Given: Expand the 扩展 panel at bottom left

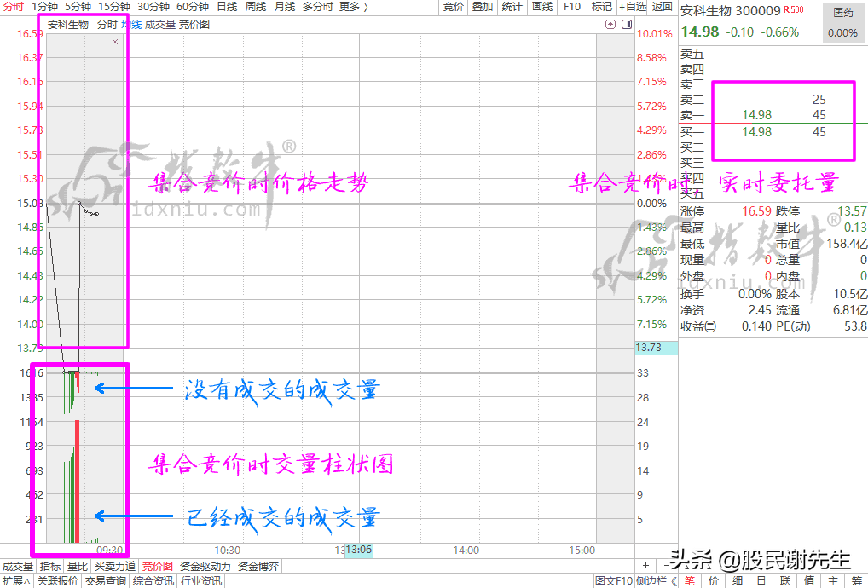Looking at the screenshot, I should click(x=16, y=581).
